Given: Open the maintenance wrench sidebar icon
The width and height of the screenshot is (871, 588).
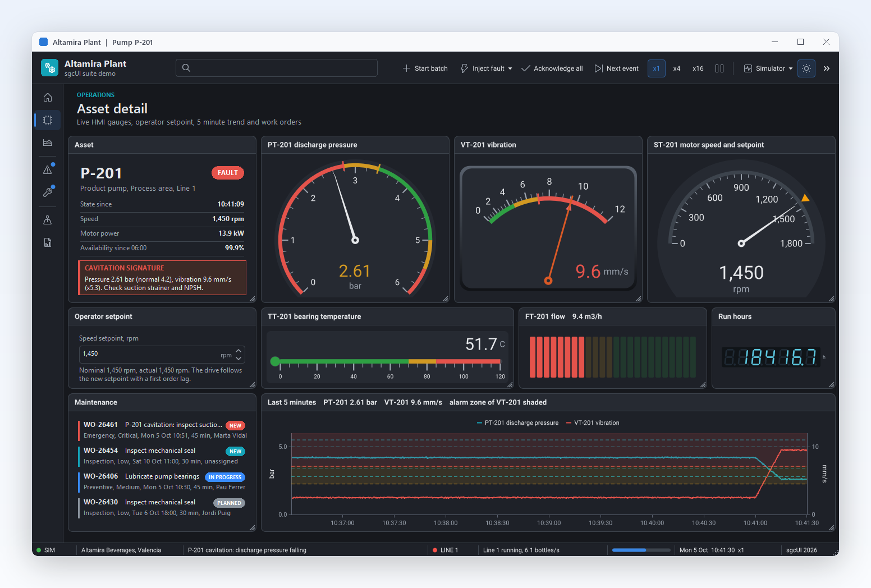Looking at the screenshot, I should 48,192.
